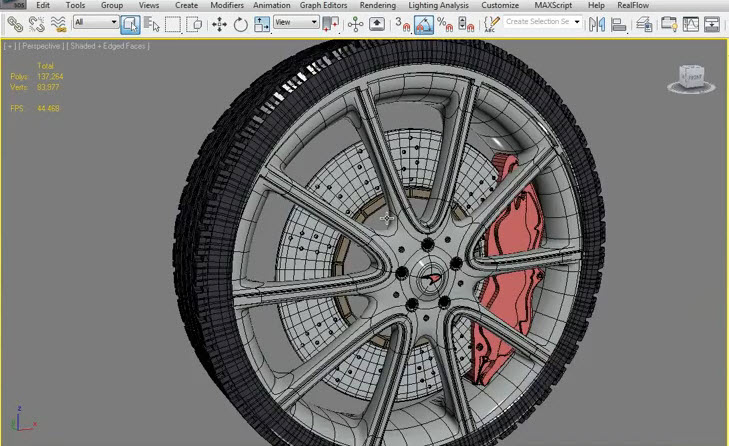The height and width of the screenshot is (446, 729).
Task: Open the Modifiers menu
Action: click(x=227, y=5)
